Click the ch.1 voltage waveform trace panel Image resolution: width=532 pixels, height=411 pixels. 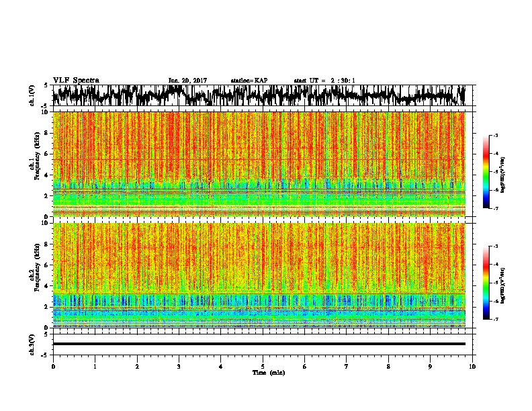click(x=262, y=95)
